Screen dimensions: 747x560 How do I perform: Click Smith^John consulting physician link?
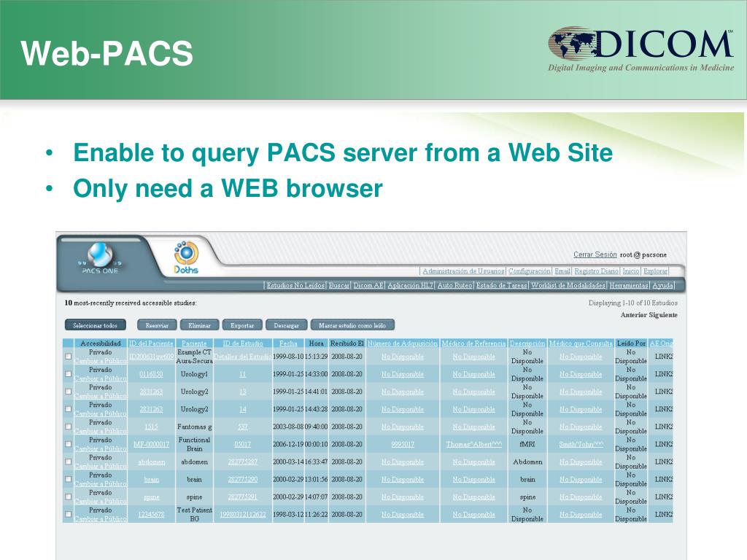(581, 444)
